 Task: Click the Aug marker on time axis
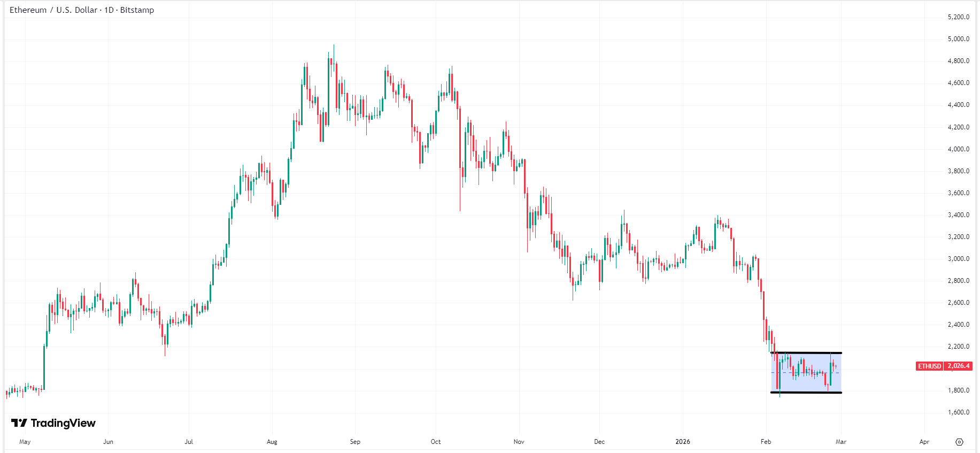pos(272,442)
